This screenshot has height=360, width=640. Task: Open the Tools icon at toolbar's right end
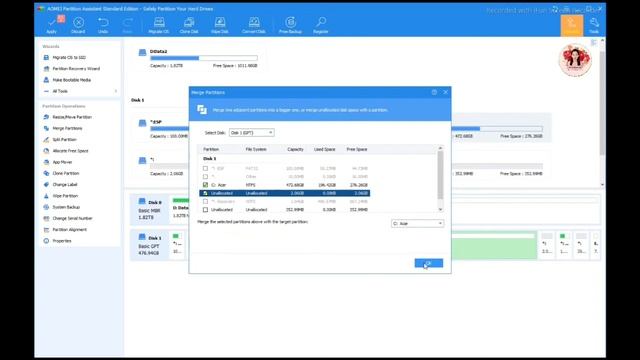(594, 25)
